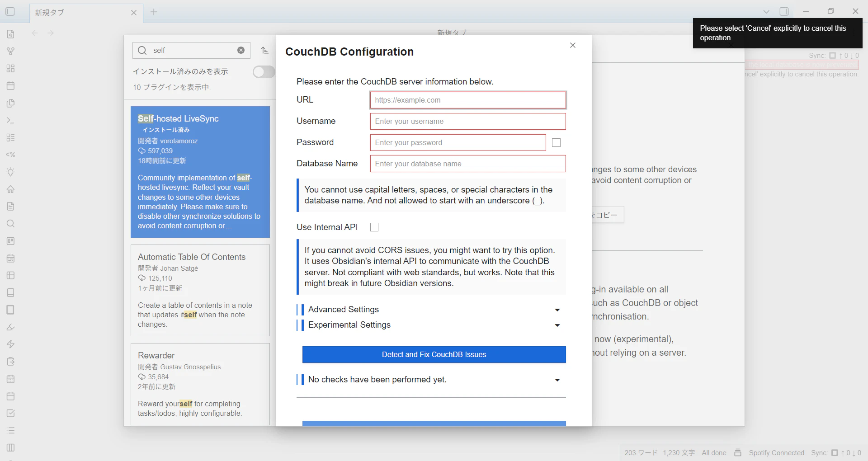Select the Rewarder plugin card
This screenshot has width=868, height=461.
(200, 384)
